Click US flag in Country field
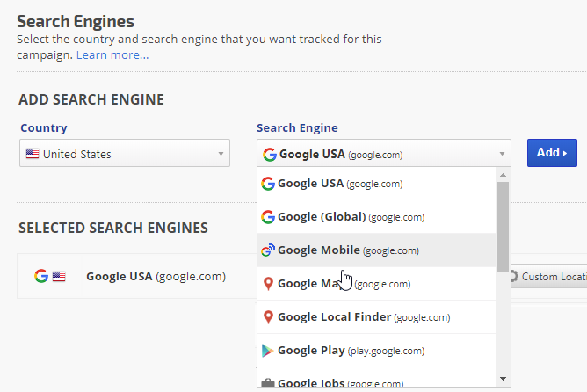This screenshot has width=587, height=392. tap(33, 154)
